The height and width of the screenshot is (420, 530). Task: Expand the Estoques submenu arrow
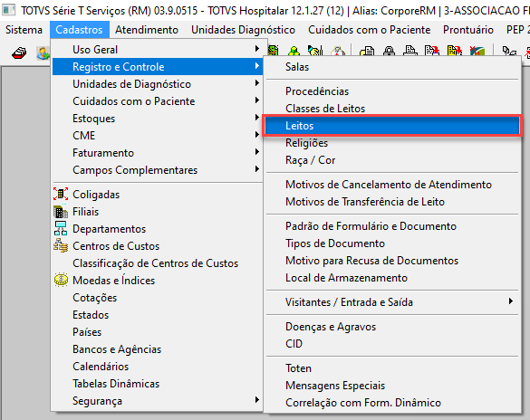tap(257, 118)
